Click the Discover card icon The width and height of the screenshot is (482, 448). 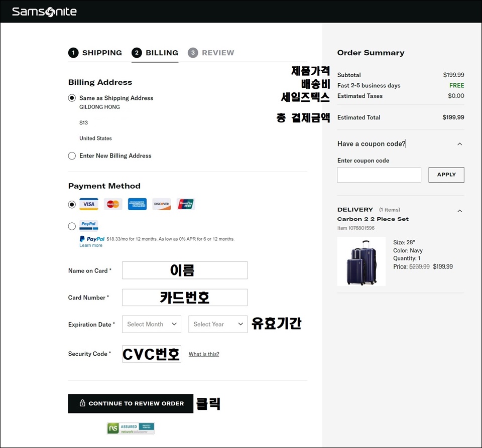161,204
